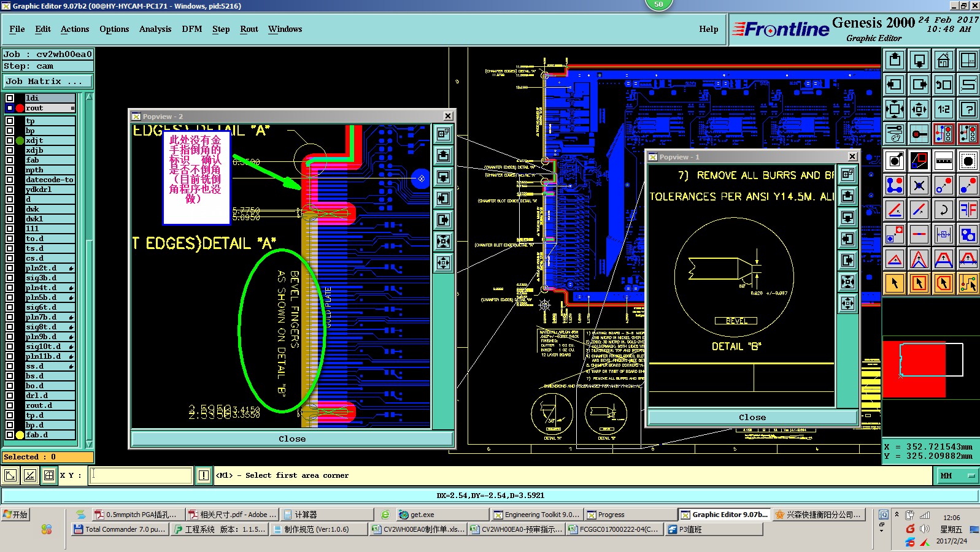Click the yellow color dot of the fab.d layer
Image resolution: width=980 pixels, height=552 pixels.
click(x=20, y=435)
